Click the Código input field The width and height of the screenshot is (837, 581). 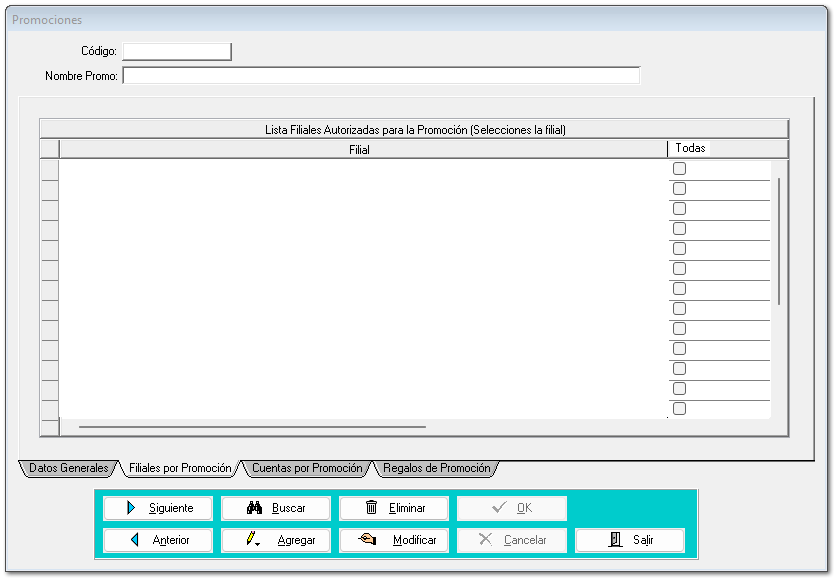[176, 51]
